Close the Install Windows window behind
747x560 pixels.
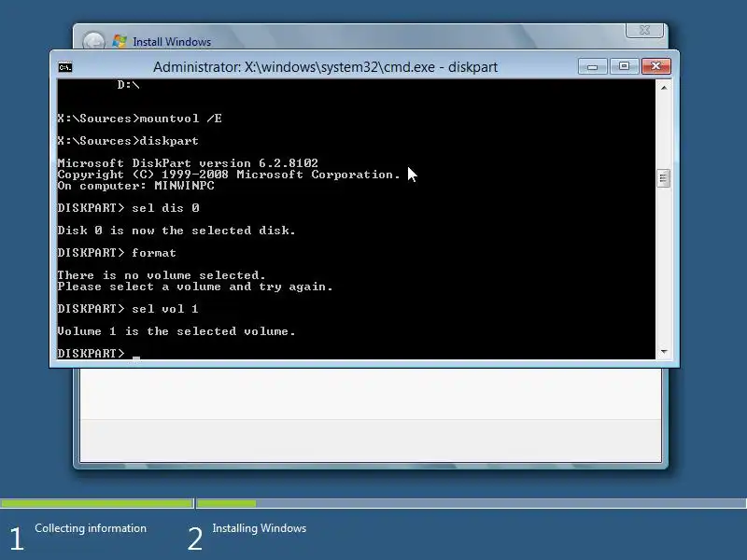(x=644, y=30)
